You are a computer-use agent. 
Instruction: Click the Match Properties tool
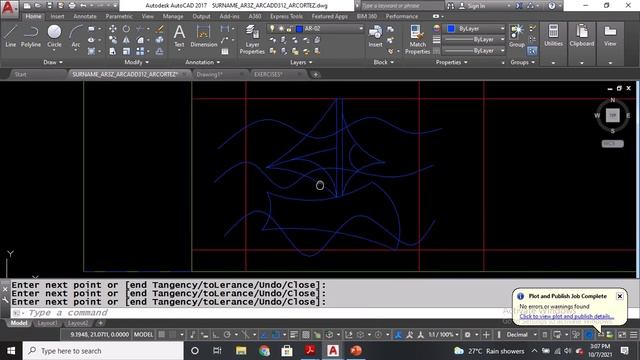coord(417,40)
